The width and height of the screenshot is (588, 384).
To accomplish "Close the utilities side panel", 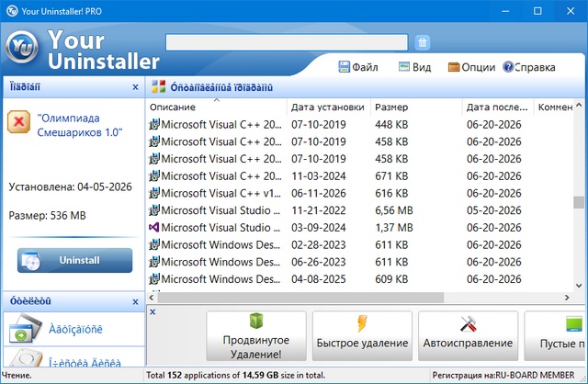I will [135, 302].
